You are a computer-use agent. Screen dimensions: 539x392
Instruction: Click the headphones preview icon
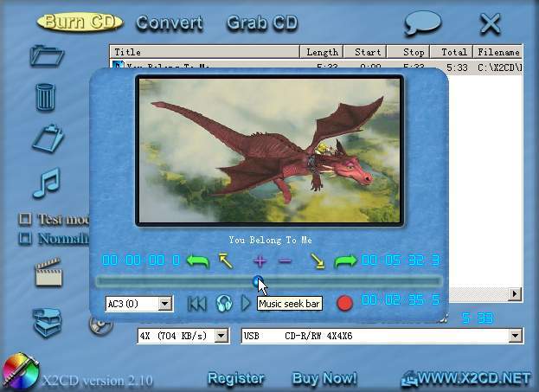point(224,303)
